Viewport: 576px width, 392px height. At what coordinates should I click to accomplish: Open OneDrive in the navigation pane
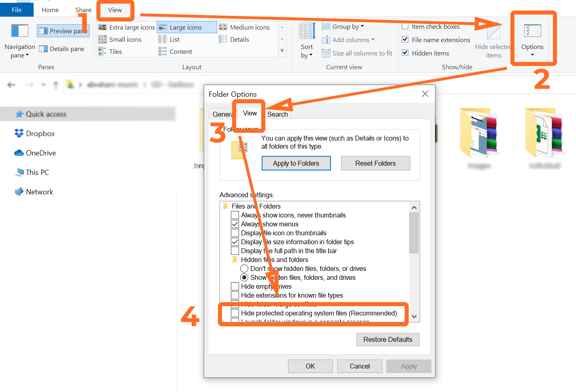point(35,153)
